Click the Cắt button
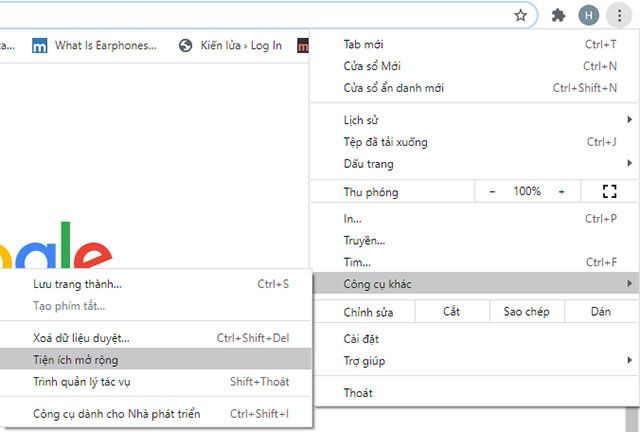Screen dimensions: 640x432 tap(452, 312)
